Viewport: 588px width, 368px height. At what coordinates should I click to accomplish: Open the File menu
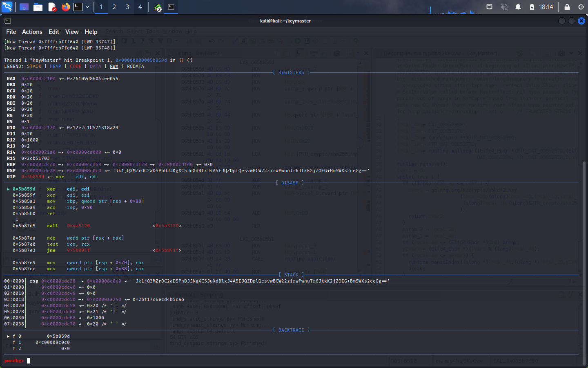[x=11, y=32]
